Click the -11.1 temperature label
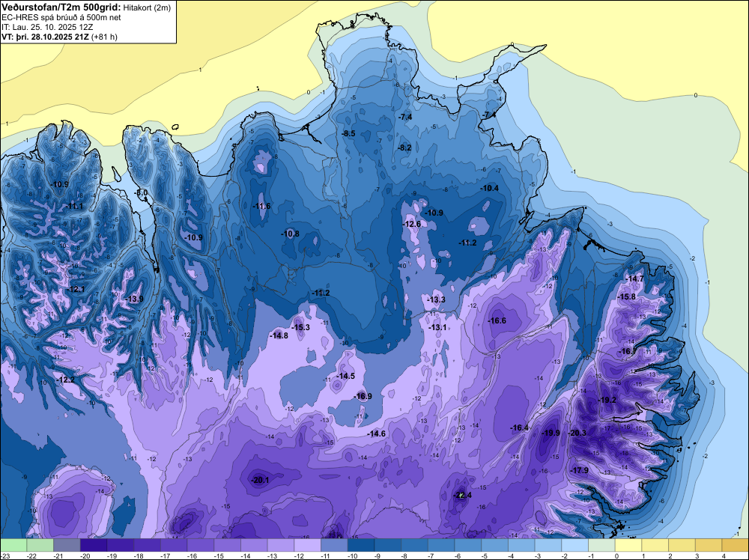Screen dimensions: 749x560 click(x=74, y=206)
